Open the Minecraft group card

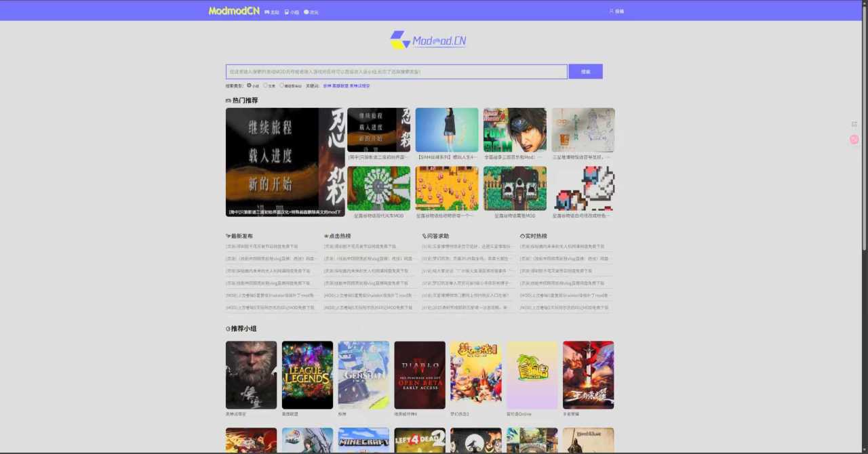363,440
